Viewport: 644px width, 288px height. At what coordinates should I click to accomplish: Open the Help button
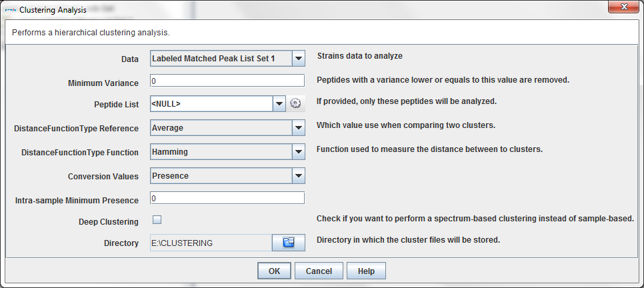coord(366,271)
